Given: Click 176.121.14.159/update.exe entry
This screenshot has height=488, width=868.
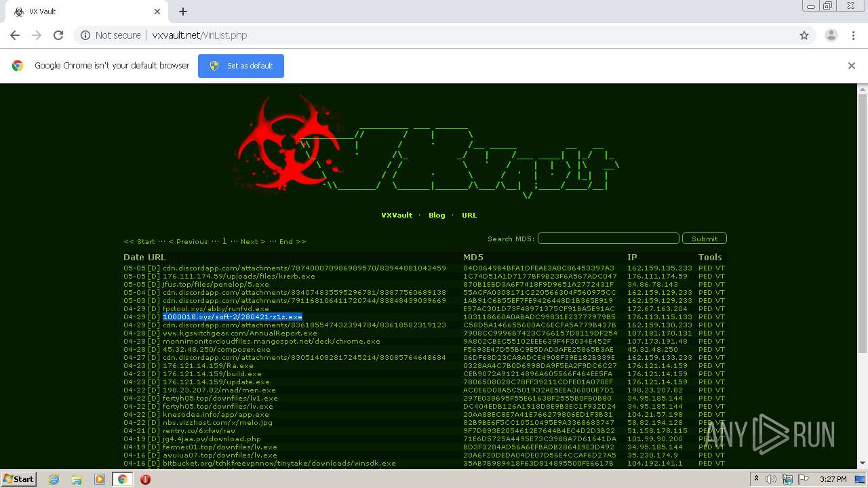Looking at the screenshot, I should coord(216,382).
